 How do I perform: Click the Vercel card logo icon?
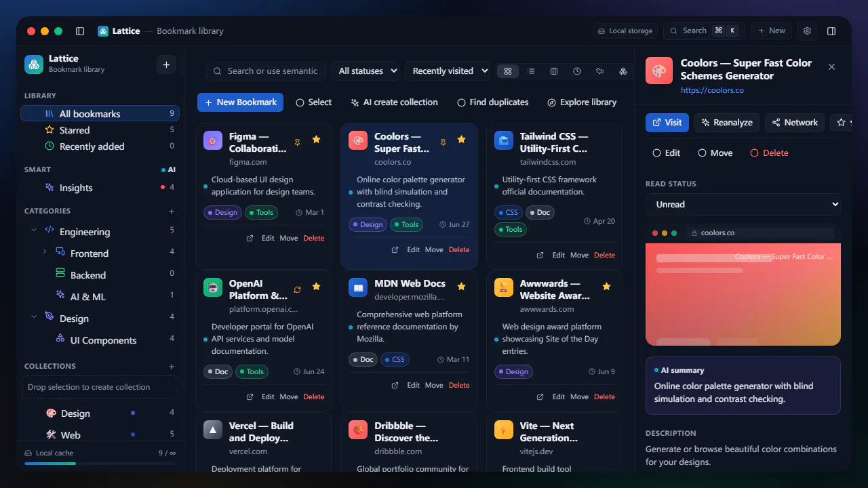click(213, 430)
